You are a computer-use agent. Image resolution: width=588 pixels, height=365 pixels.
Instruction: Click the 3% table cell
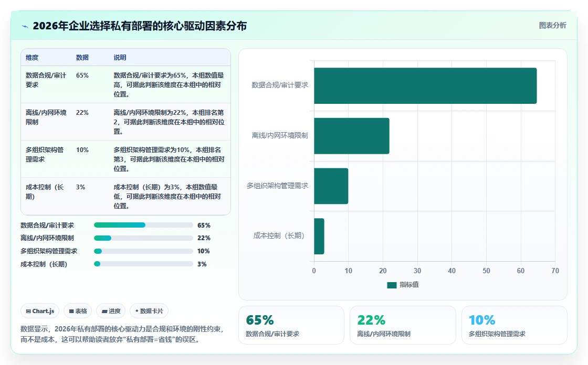pos(80,187)
